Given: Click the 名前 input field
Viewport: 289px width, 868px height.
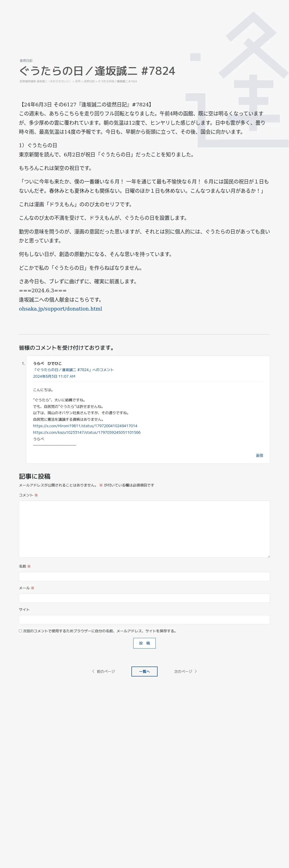Looking at the screenshot, I should point(144,577).
